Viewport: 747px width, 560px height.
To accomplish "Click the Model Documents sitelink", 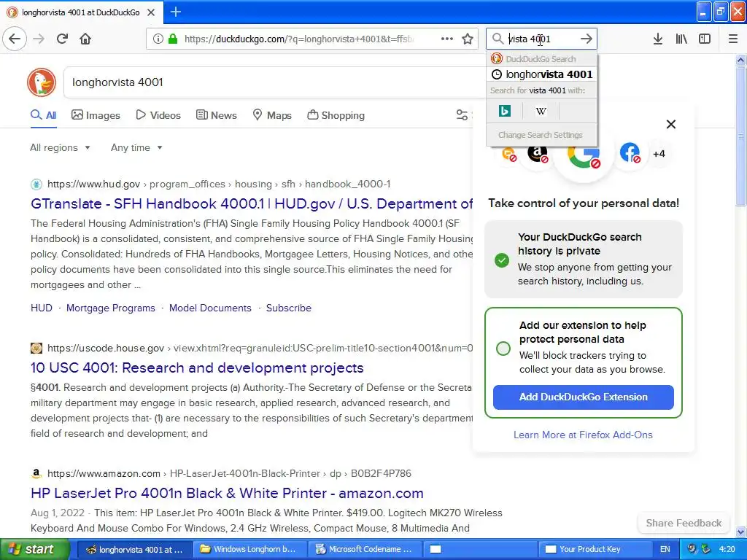I will point(210,308).
